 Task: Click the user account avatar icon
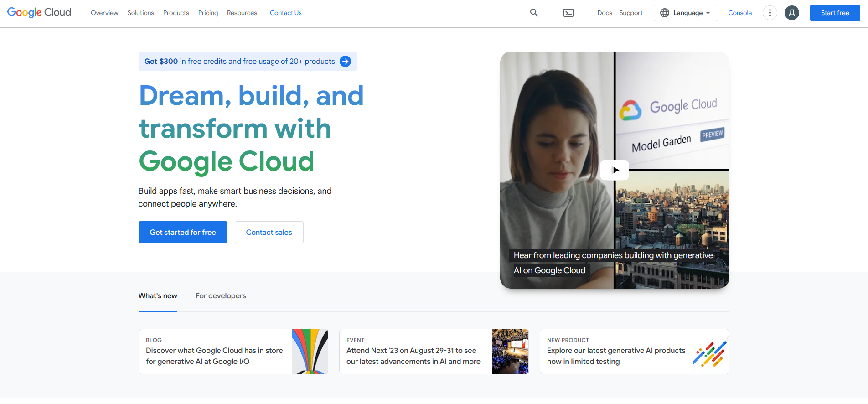(792, 13)
